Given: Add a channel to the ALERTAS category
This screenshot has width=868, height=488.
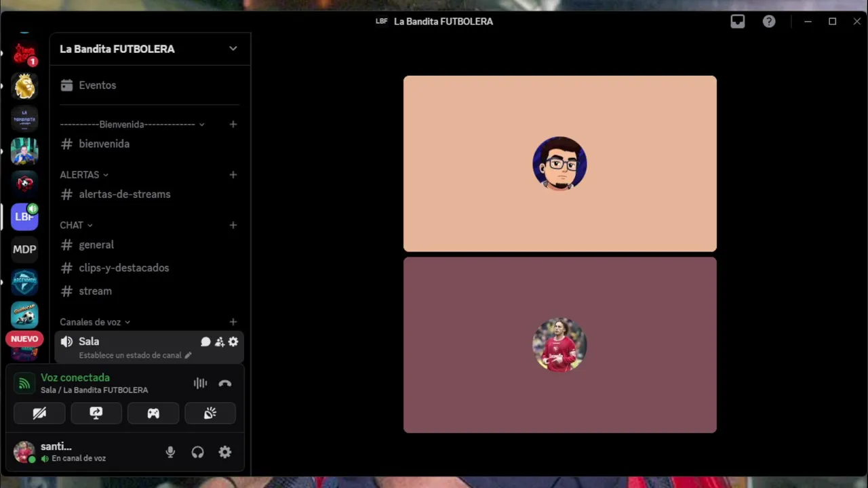Looking at the screenshot, I should (233, 174).
